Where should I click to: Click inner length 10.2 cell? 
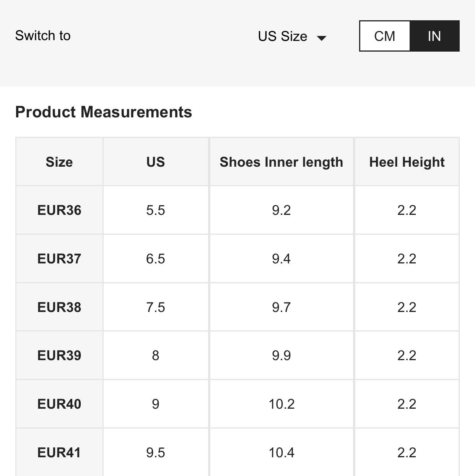click(281, 404)
